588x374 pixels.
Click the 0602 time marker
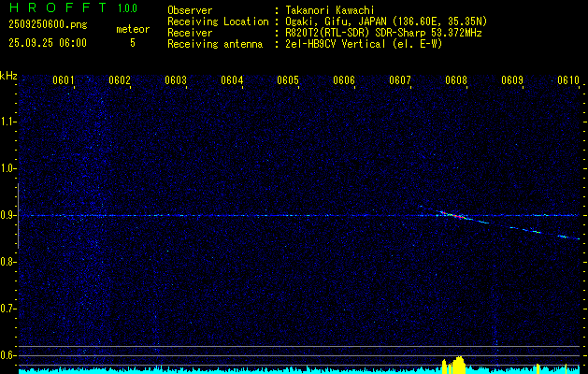pyautogui.click(x=120, y=80)
